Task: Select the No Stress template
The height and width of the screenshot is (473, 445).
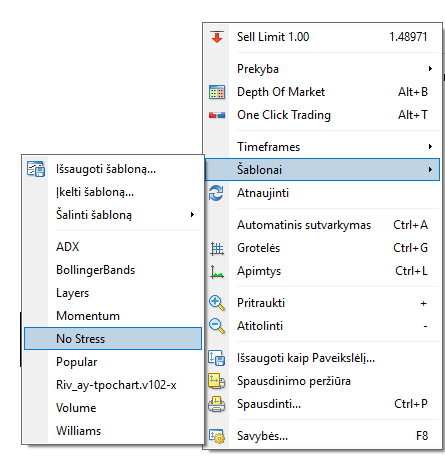Action: pos(113,339)
